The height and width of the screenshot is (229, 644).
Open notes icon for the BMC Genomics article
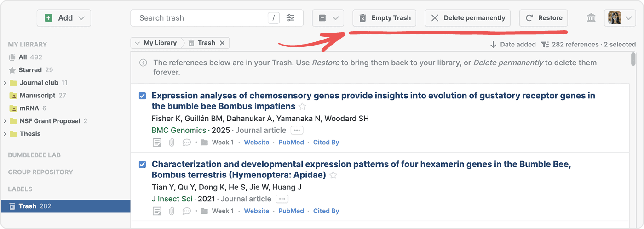(x=157, y=143)
